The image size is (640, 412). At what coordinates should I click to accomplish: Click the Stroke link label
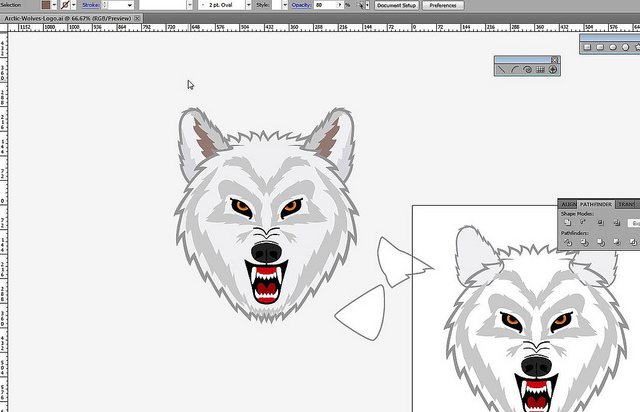[91, 5]
